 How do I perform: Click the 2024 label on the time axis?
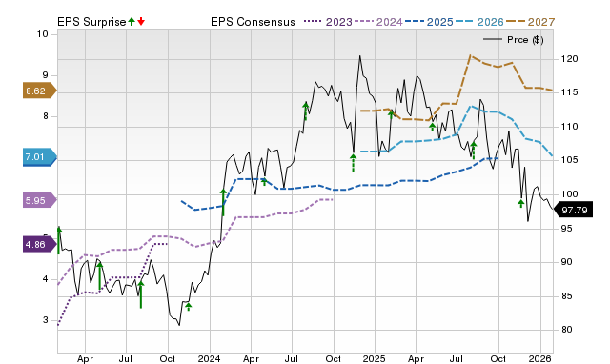tap(209, 358)
